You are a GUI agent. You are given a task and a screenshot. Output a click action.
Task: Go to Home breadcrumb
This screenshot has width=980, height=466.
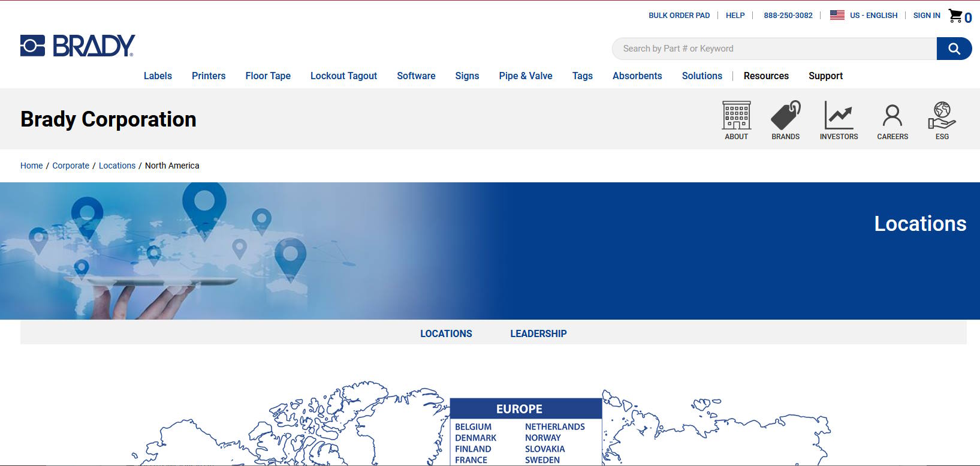pyautogui.click(x=32, y=166)
